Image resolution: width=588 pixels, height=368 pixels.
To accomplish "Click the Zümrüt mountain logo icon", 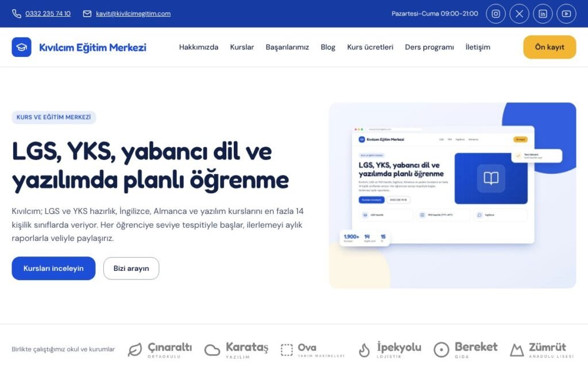I will tap(517, 350).
